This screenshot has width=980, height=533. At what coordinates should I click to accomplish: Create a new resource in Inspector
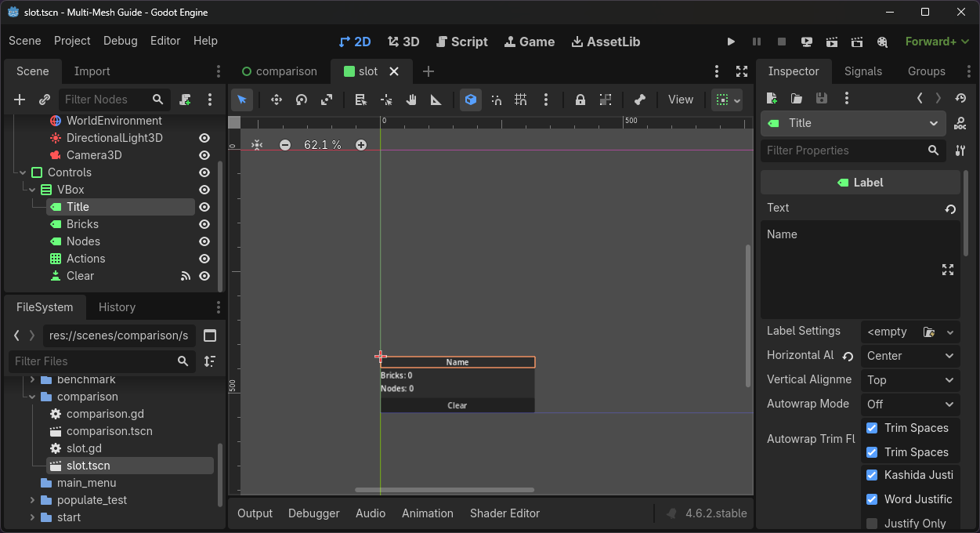click(772, 98)
